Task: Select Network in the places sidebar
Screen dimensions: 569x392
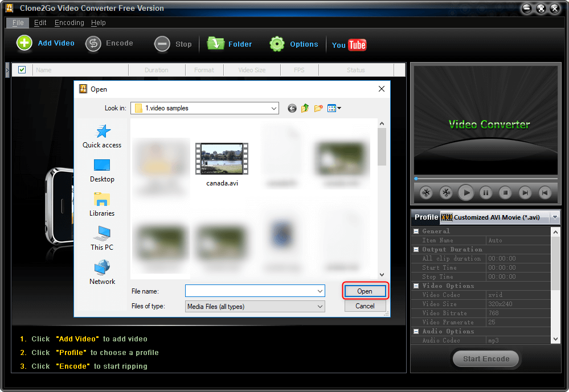Action: 102,273
